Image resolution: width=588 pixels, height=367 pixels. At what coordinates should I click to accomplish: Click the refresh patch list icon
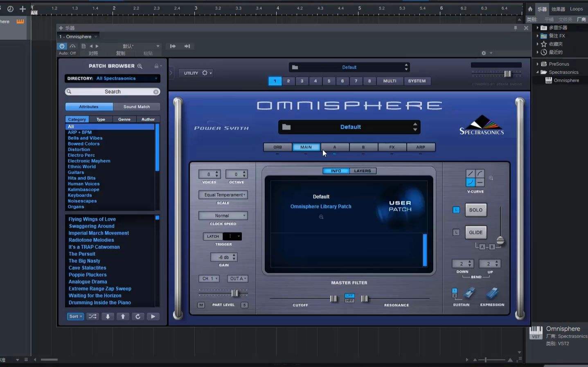138,316
